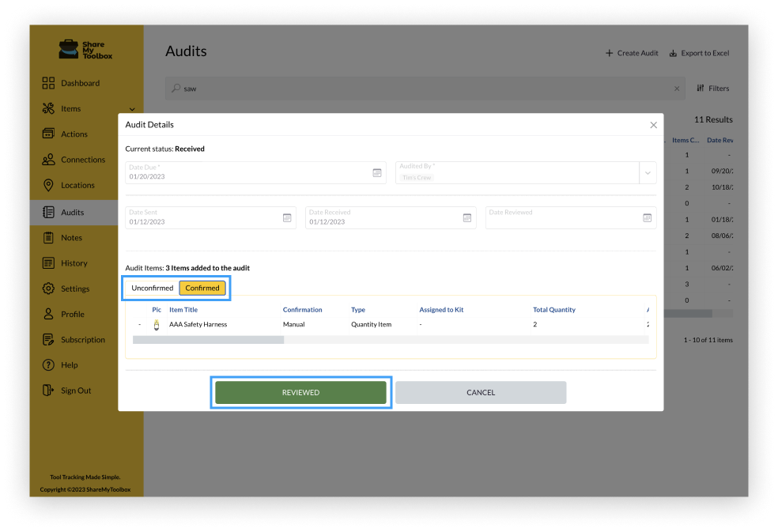This screenshot has height=532, width=778.
Task: Click the Sign Out door icon
Action: tap(47, 390)
